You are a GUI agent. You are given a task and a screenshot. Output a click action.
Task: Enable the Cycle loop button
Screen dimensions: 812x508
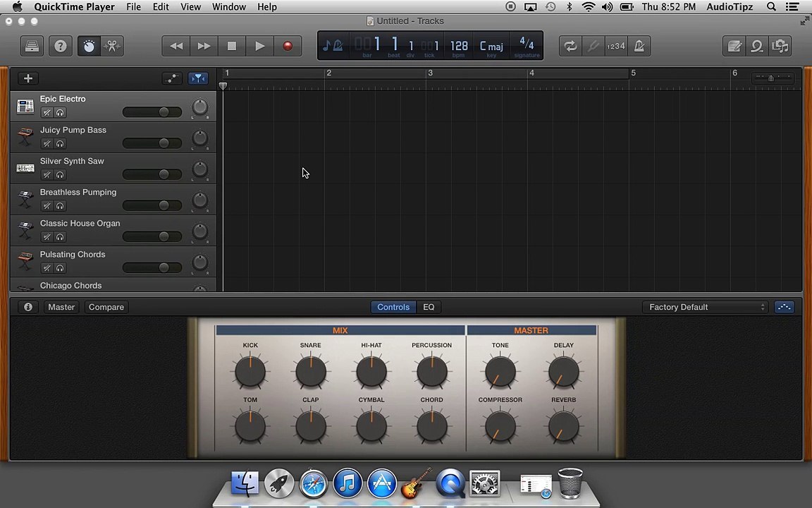(570, 46)
